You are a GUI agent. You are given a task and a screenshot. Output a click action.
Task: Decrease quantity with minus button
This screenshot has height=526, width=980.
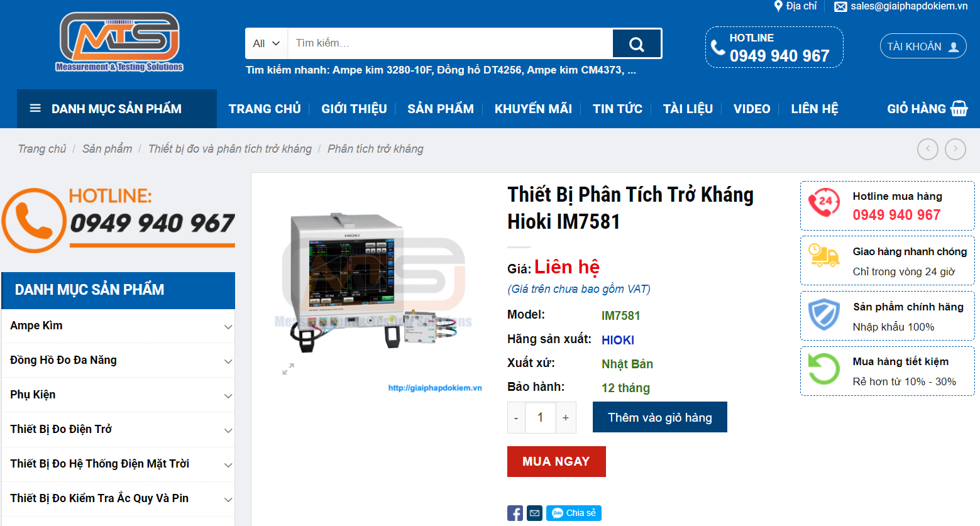tap(516, 417)
